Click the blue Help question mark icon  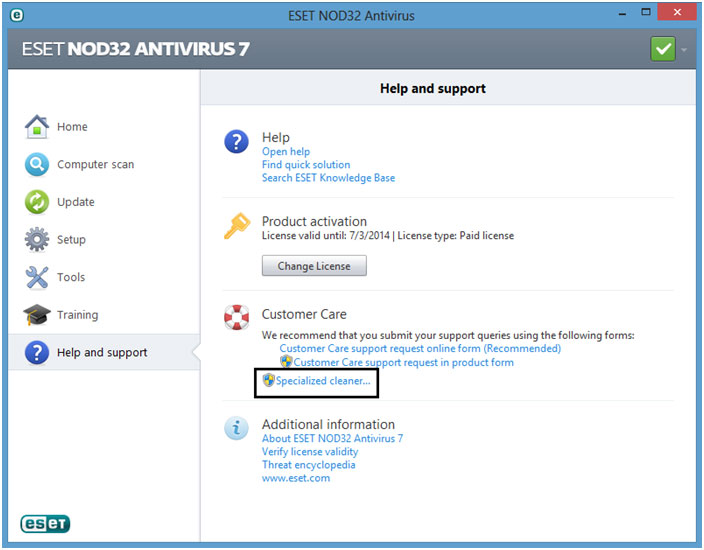click(236, 141)
